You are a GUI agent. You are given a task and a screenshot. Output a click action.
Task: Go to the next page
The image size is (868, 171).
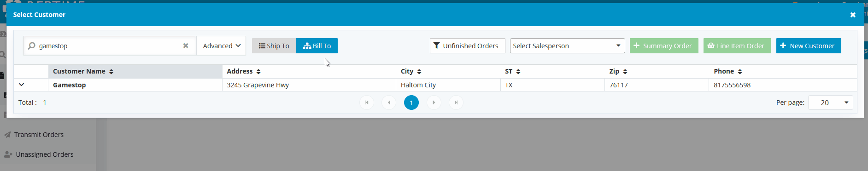434,103
